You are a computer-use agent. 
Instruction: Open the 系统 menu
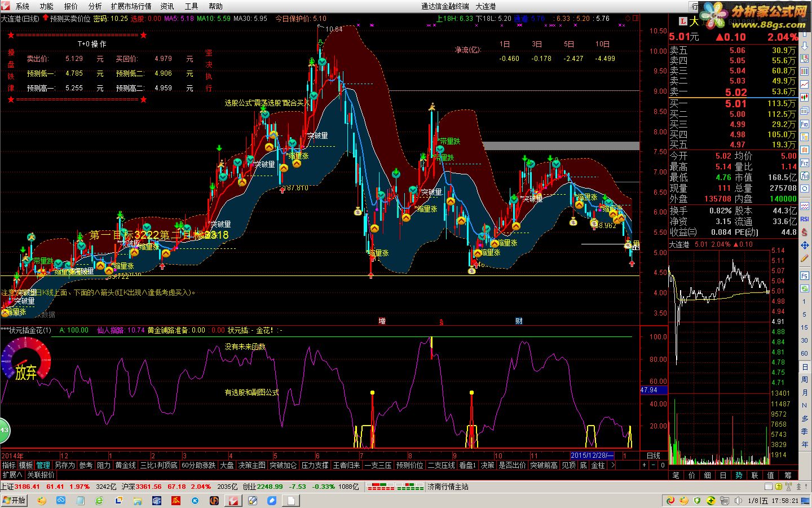click(x=22, y=6)
